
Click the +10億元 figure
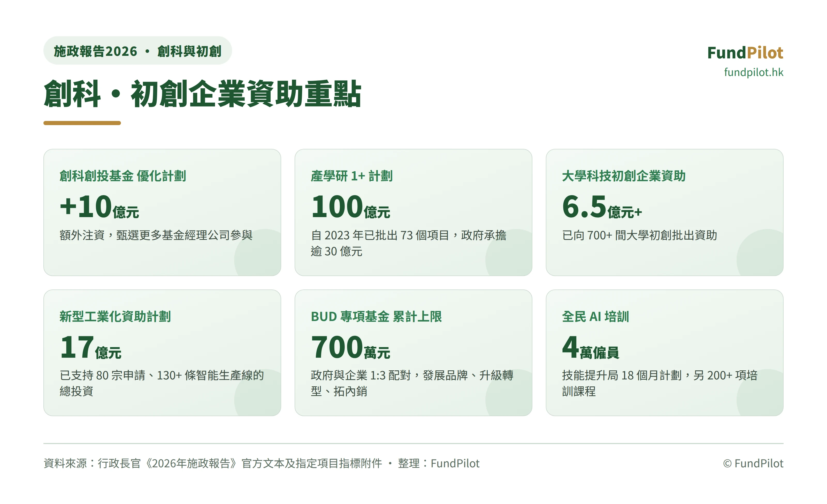pyautogui.click(x=99, y=207)
